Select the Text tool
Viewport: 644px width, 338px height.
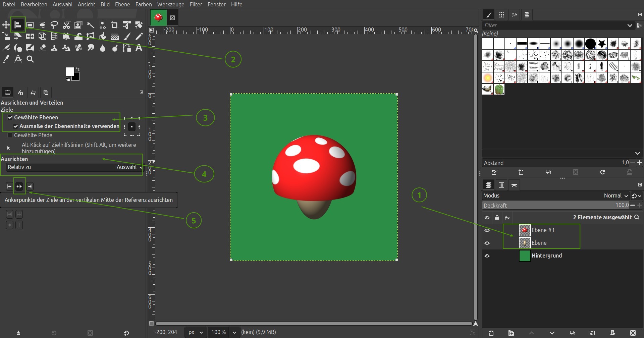(139, 48)
